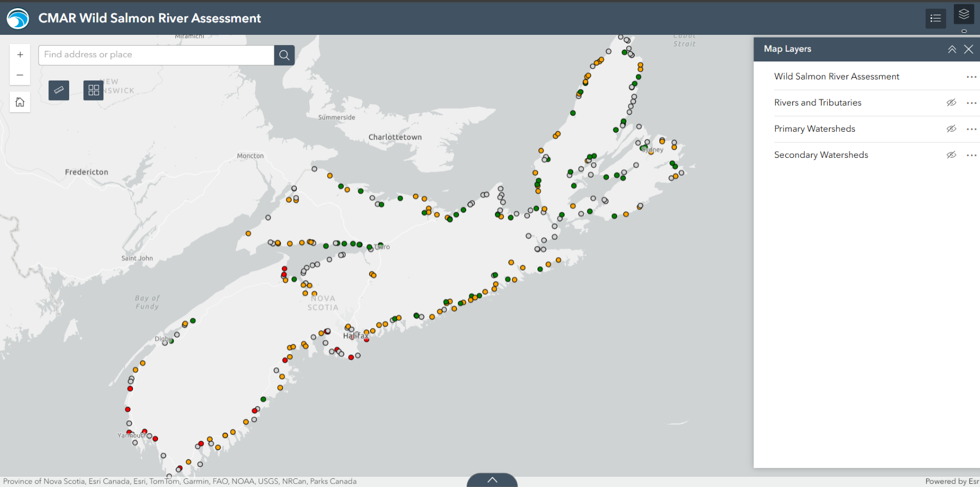Select the Wild Salmon River Assessment layer name

click(836, 77)
